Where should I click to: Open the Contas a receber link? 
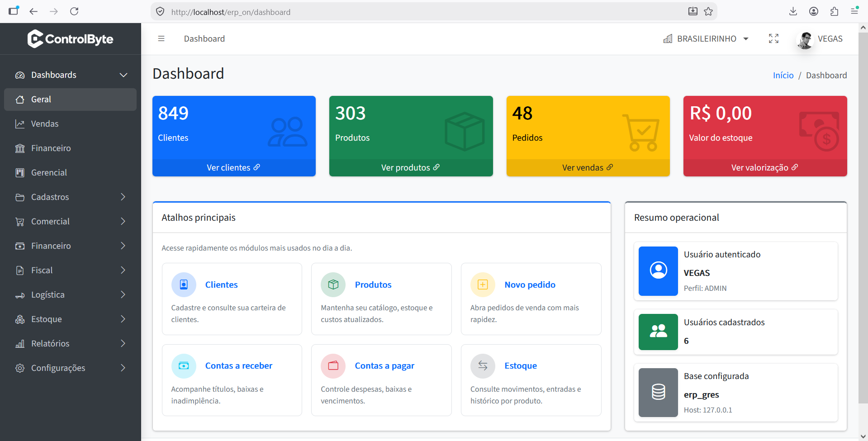pyautogui.click(x=239, y=365)
